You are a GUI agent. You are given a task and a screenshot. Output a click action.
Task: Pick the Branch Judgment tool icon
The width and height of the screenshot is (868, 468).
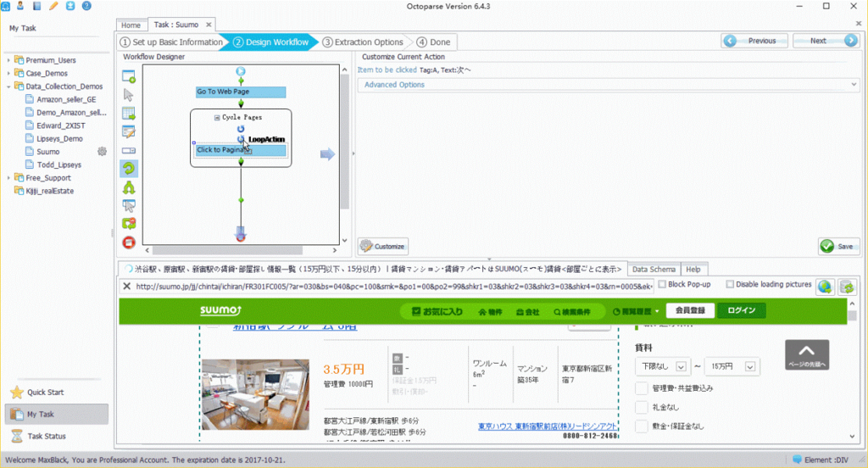coord(129,187)
